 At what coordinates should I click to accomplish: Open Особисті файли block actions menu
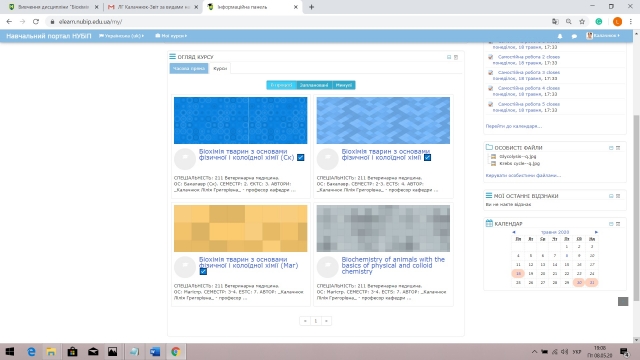(x=618, y=148)
